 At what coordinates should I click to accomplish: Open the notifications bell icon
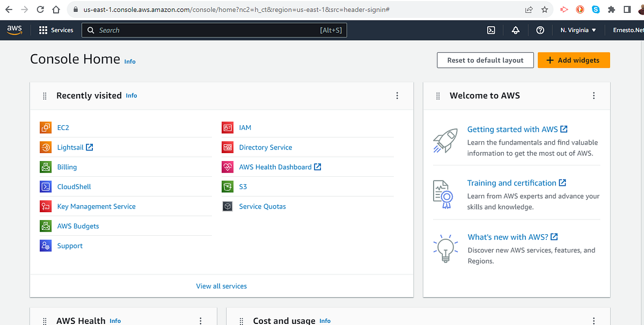pyautogui.click(x=515, y=30)
